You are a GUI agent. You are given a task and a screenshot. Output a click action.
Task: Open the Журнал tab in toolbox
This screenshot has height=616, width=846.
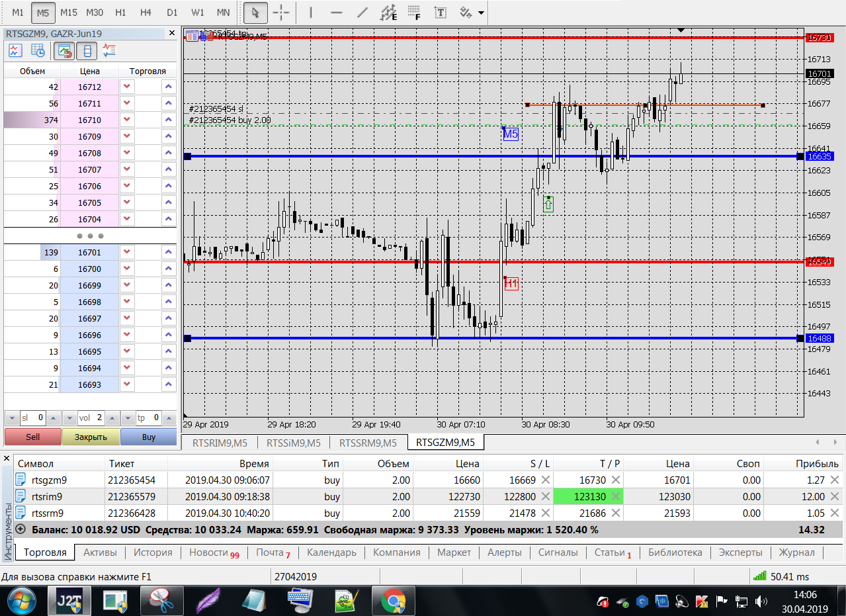pyautogui.click(x=796, y=552)
